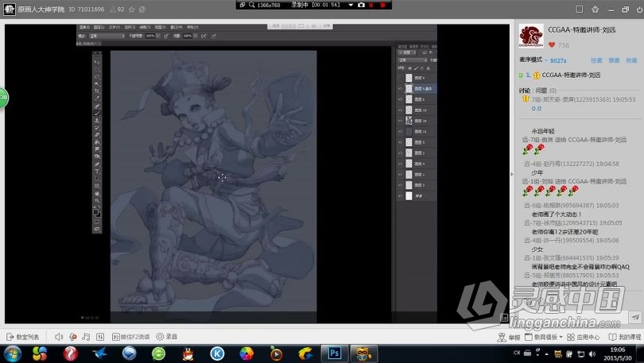Select the Eraser tool

point(97,135)
